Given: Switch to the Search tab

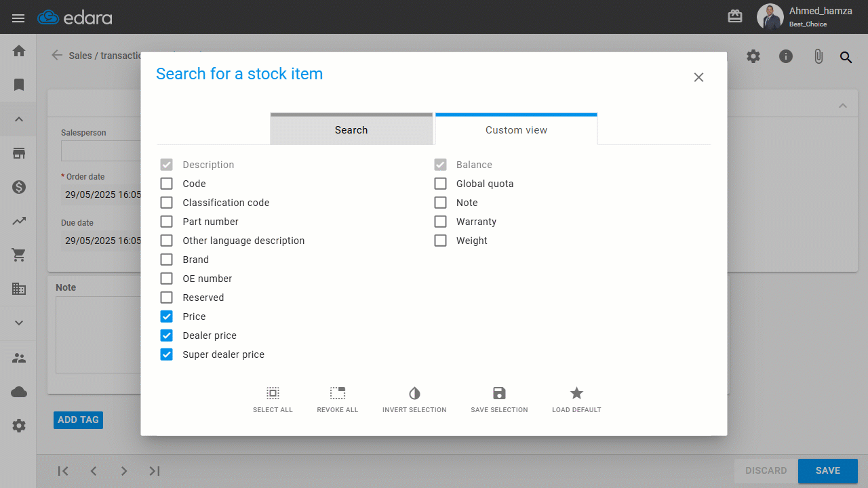Looking at the screenshot, I should pyautogui.click(x=351, y=129).
